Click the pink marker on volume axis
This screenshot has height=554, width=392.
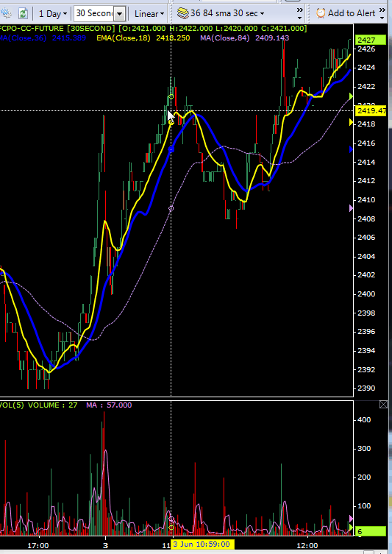(x=351, y=518)
